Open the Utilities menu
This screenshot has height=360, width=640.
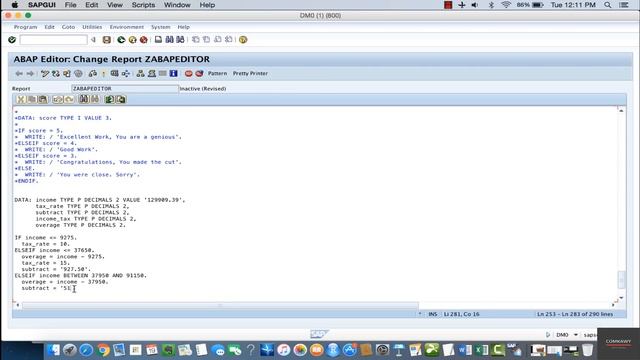point(92,27)
